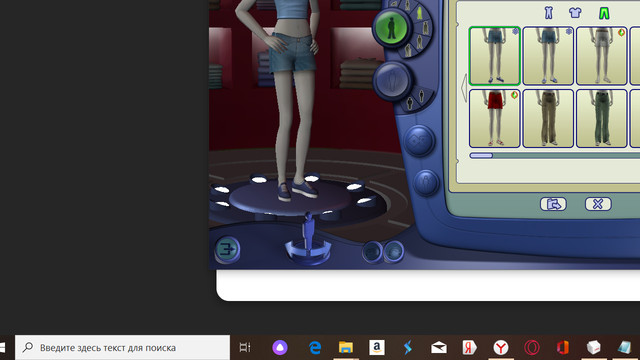The image size is (640, 360).
Task: Choose the red shorts thumbnail
Action: click(x=495, y=118)
